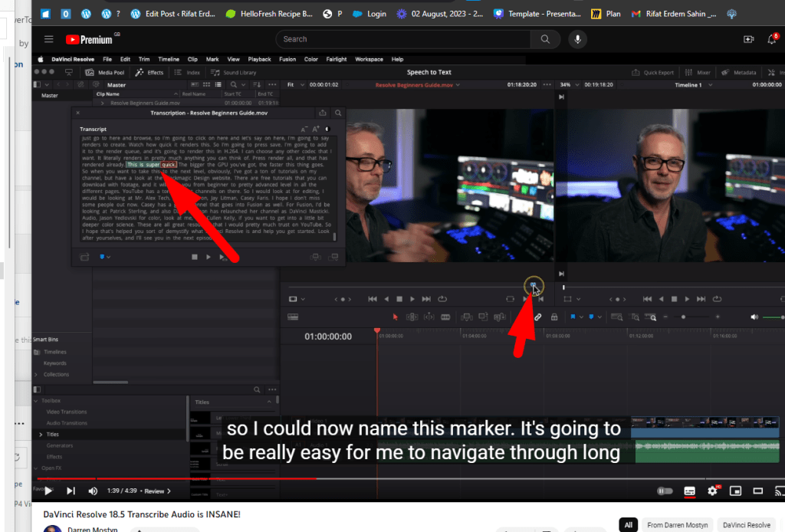Open the 34% timeline viewer zoom dropdown

pyautogui.click(x=570, y=84)
